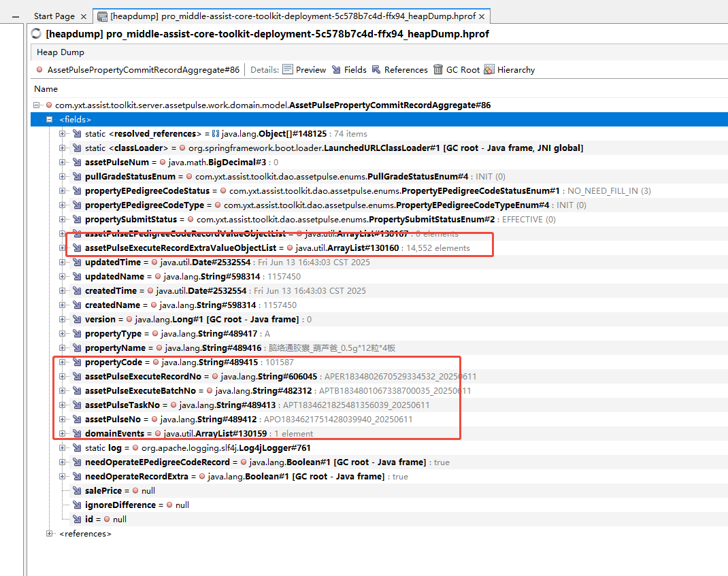Expand propertySubmitStatus field

pos(62,220)
